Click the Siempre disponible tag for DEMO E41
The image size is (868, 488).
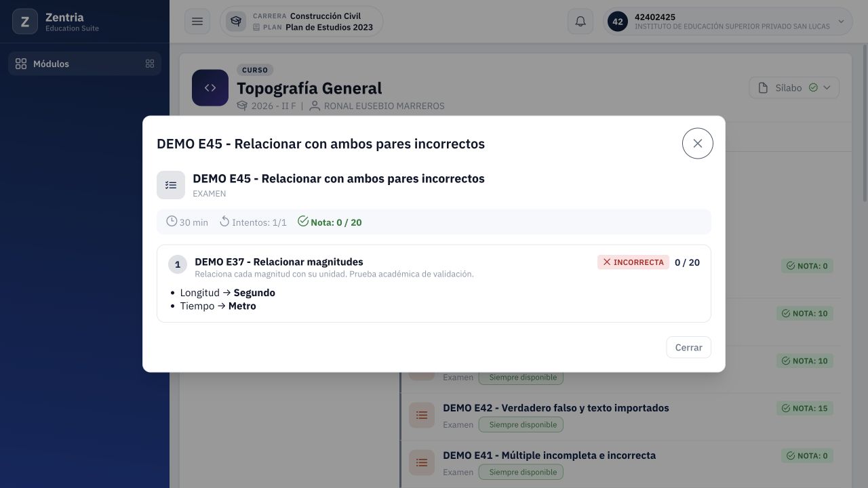[x=521, y=472]
